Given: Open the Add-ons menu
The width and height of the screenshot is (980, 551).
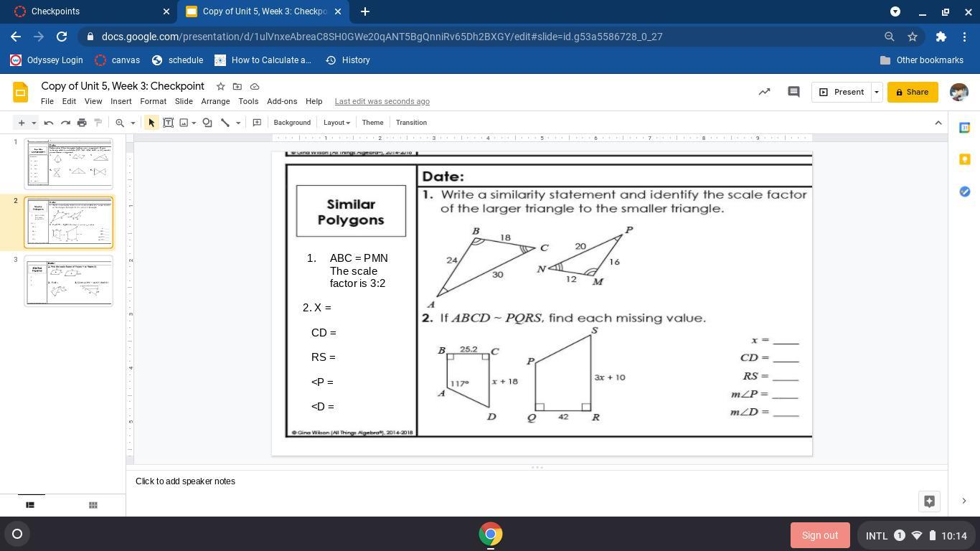Looking at the screenshot, I should click(282, 101).
